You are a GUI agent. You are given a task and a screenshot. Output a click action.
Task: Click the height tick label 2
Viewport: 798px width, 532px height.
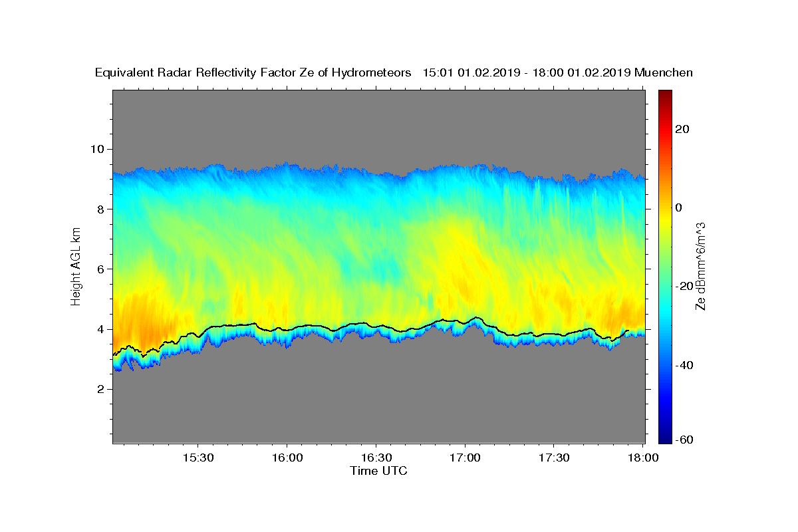click(x=102, y=389)
